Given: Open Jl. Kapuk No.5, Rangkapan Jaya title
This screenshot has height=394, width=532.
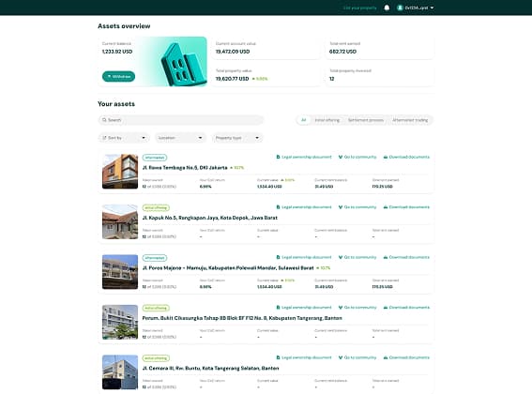Looking at the screenshot, I should 210,218.
